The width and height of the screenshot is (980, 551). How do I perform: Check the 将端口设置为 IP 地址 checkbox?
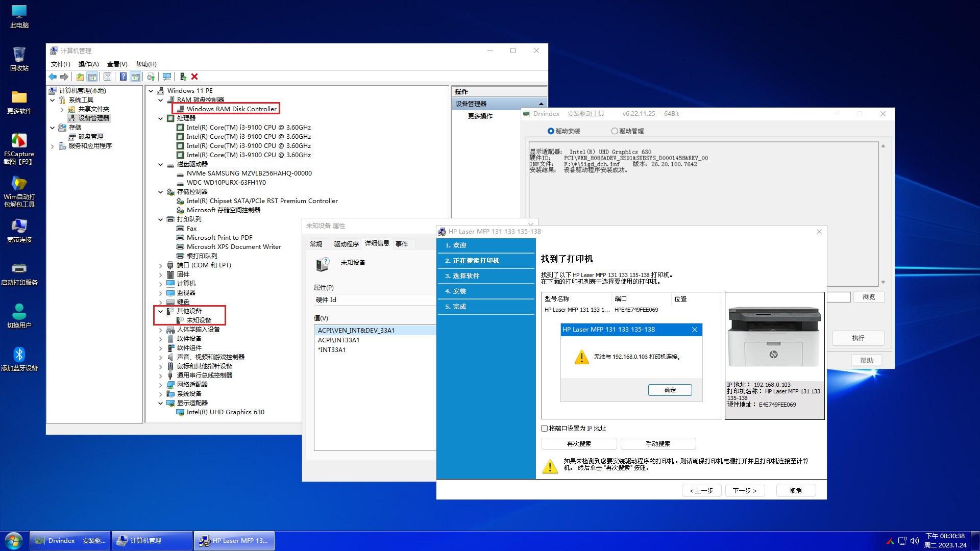click(x=545, y=429)
